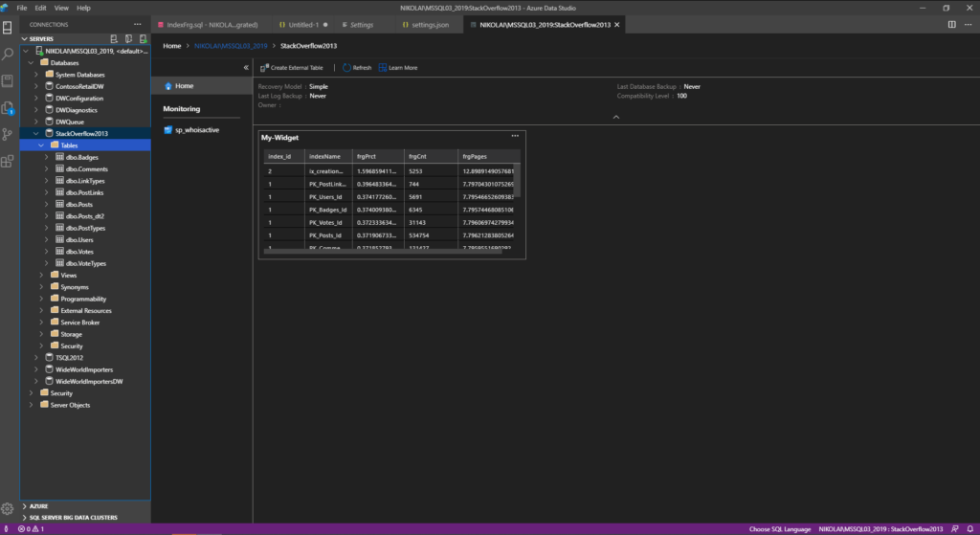This screenshot has width=980, height=535.
Task: Open the Source Control icon
Action: pyautogui.click(x=8, y=135)
